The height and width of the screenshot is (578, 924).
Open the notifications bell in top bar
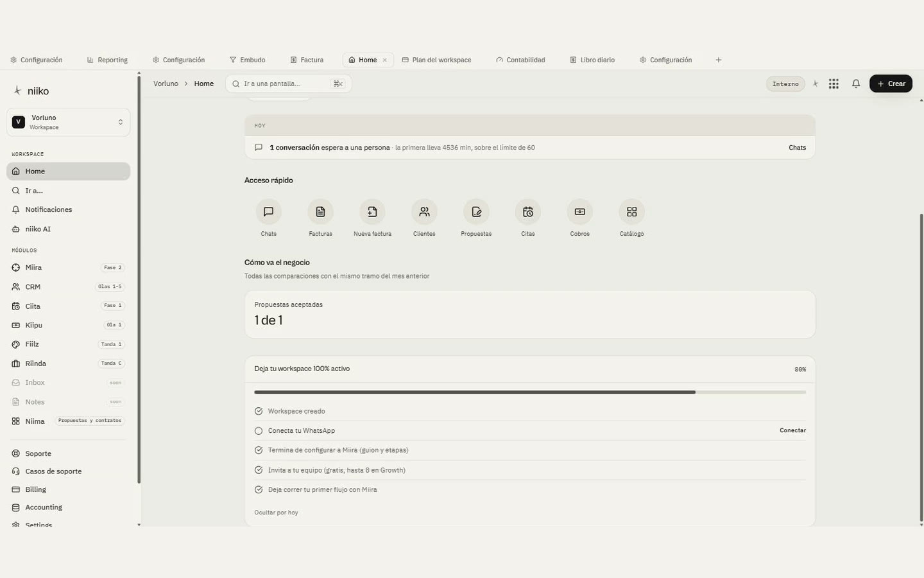click(856, 83)
